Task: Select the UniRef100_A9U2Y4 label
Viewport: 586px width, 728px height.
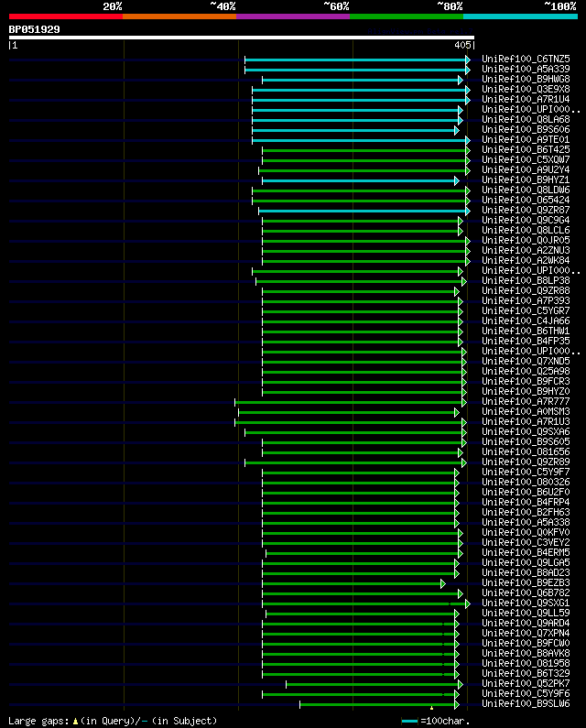Action: pyautogui.click(x=526, y=170)
